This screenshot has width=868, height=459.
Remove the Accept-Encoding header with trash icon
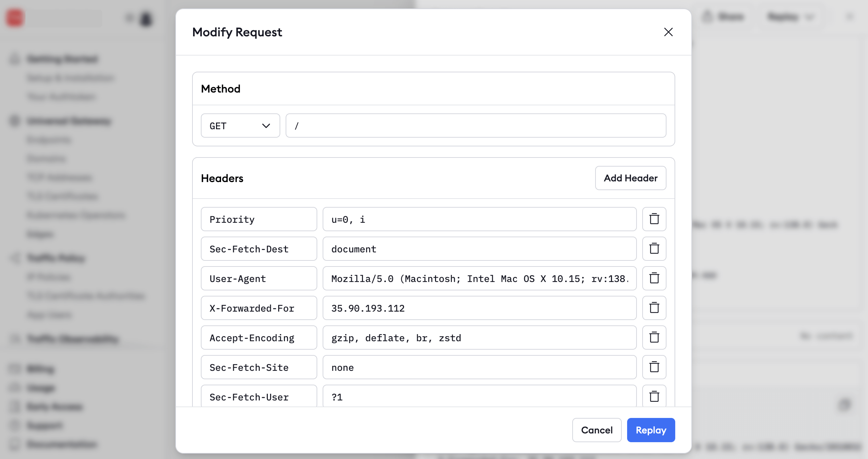click(654, 337)
